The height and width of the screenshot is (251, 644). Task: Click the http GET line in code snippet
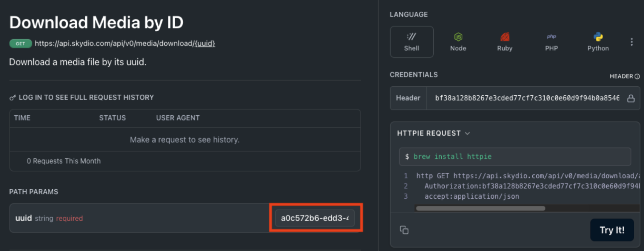click(x=528, y=176)
